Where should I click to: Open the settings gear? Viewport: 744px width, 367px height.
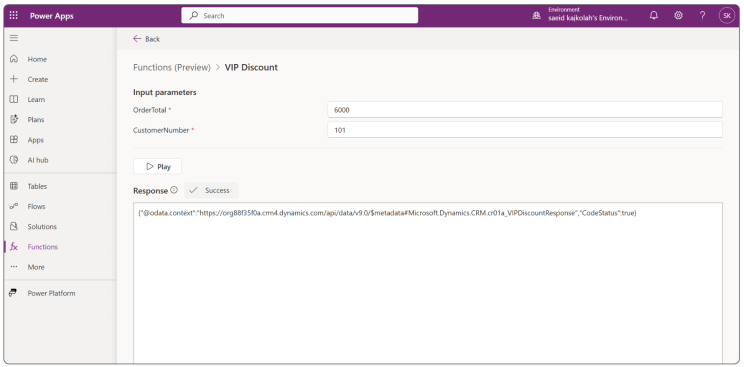(678, 16)
